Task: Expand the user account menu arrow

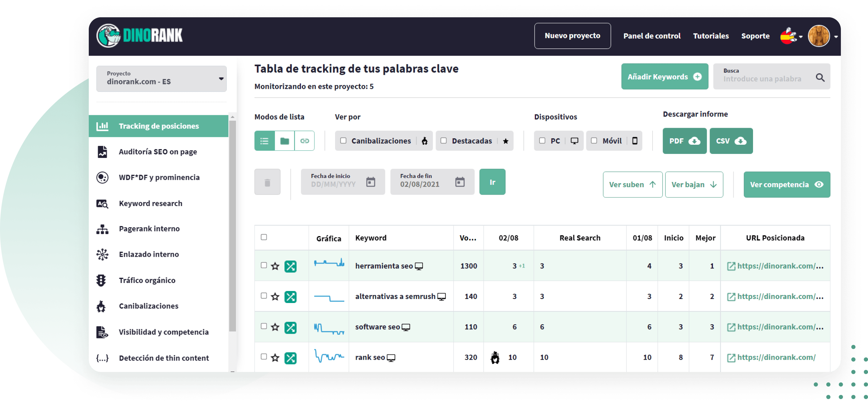Action: coord(836,37)
